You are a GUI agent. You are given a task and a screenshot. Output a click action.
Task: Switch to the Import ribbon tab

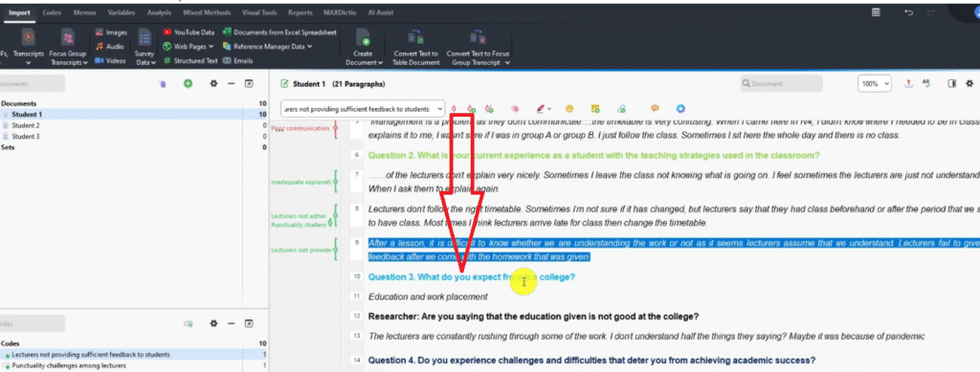[19, 12]
